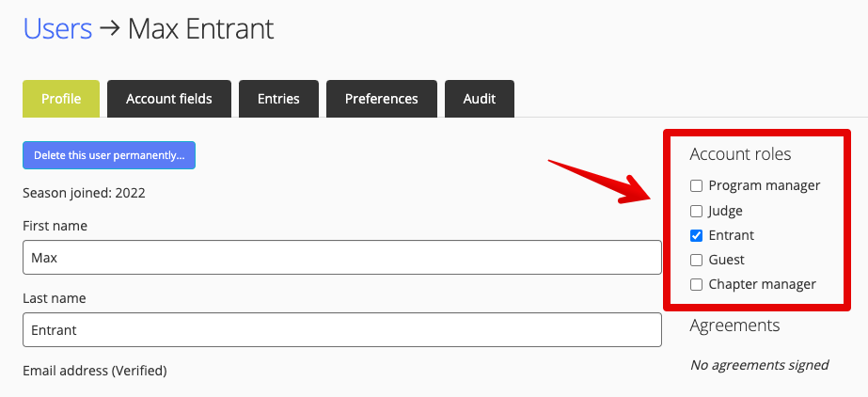Screen dimensions: 868x397
Task: Click the Agreements heading
Action: coord(734,325)
